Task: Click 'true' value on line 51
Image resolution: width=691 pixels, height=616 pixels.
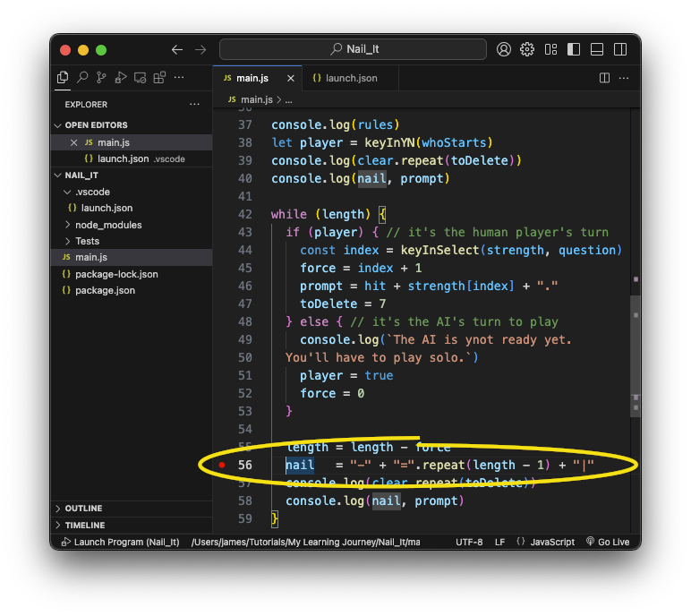Action: tap(379, 376)
